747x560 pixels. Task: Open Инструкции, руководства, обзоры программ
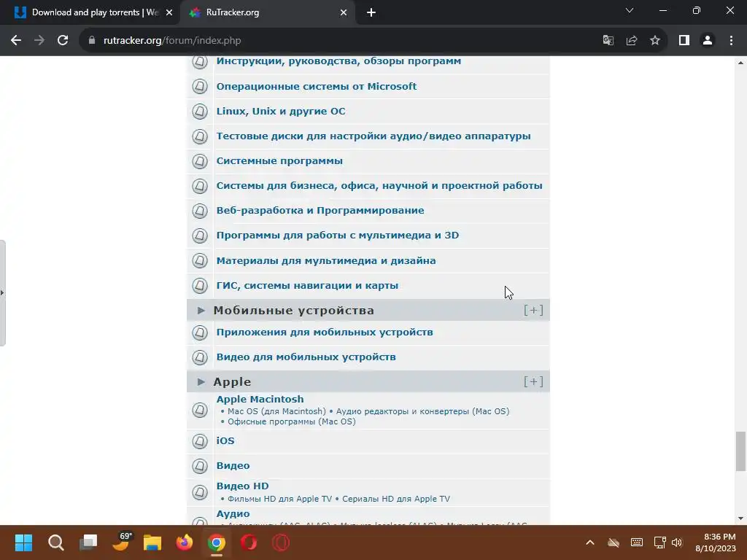338,61
